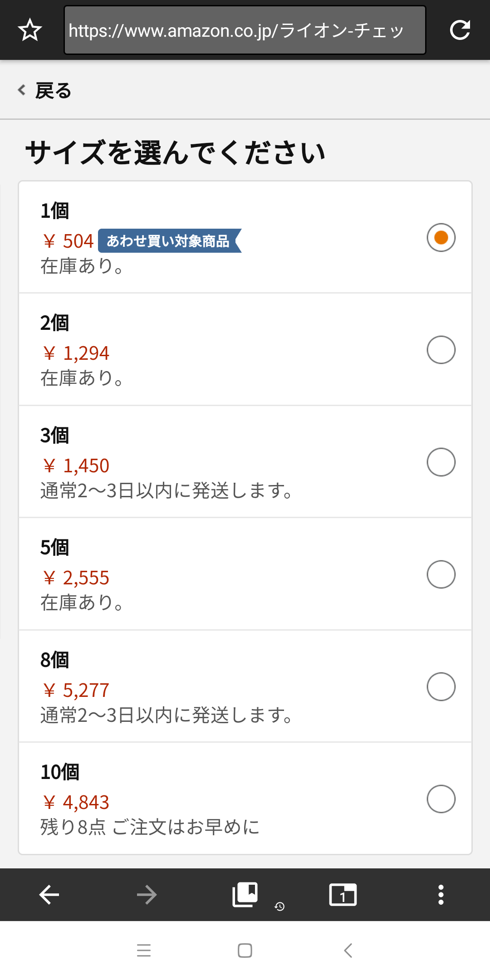Click the 戻る back link
Screen dimensions: 490x980
coord(44,90)
